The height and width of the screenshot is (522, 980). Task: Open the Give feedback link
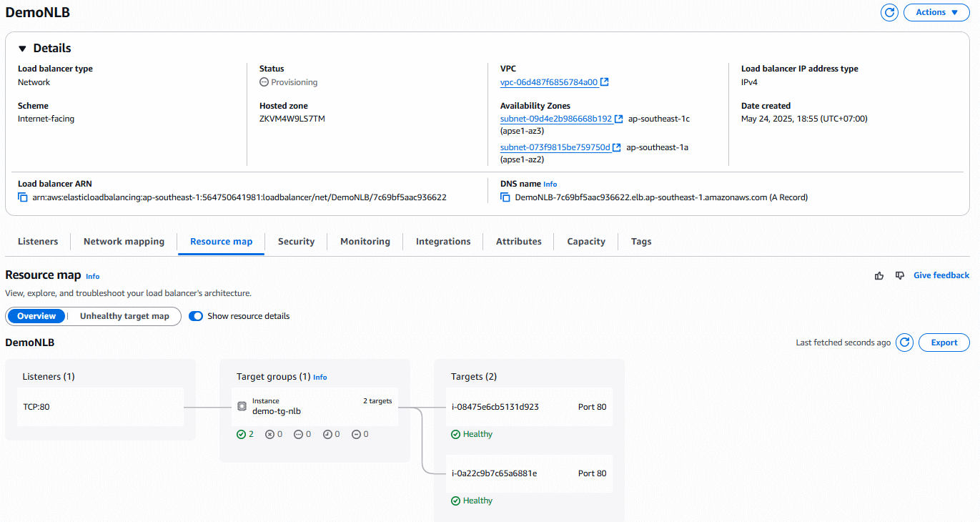941,275
